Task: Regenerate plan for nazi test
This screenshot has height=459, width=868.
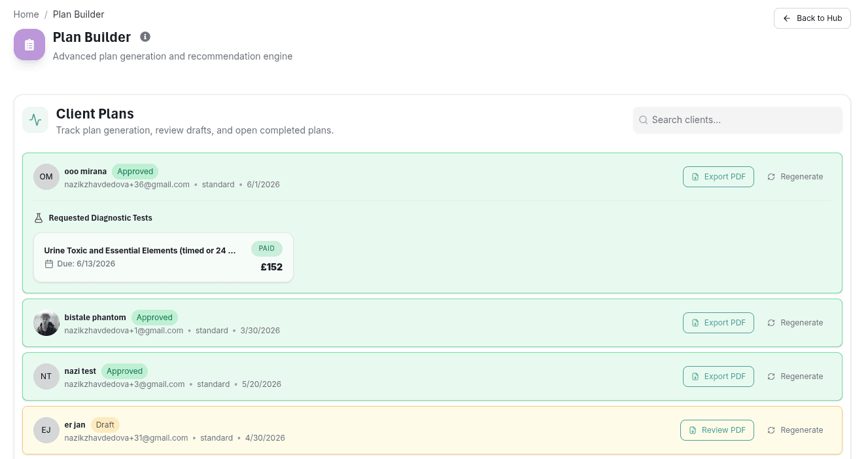Action: (795, 376)
